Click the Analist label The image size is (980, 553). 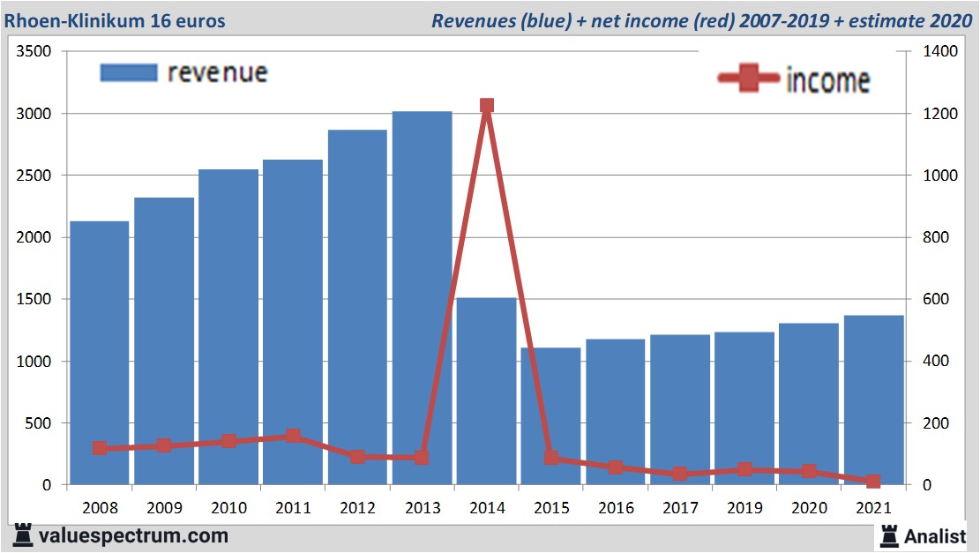(934, 536)
